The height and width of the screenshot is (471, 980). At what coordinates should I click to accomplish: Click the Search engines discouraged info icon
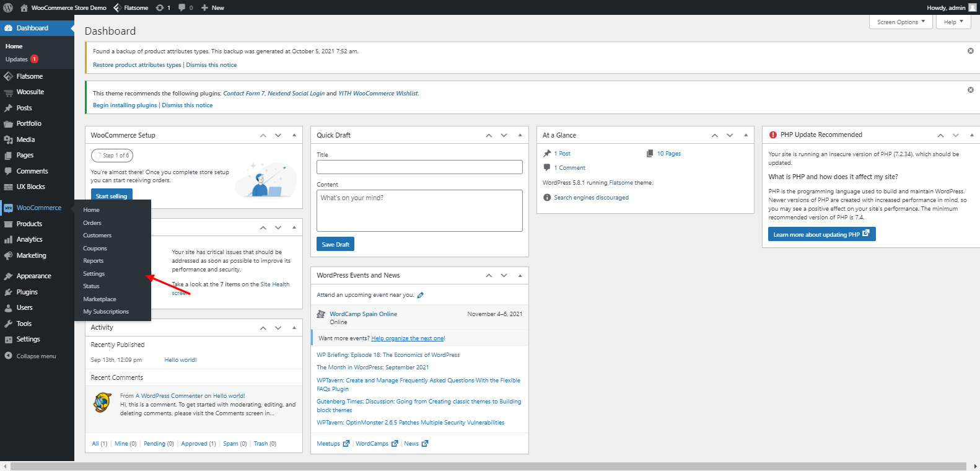pos(547,198)
